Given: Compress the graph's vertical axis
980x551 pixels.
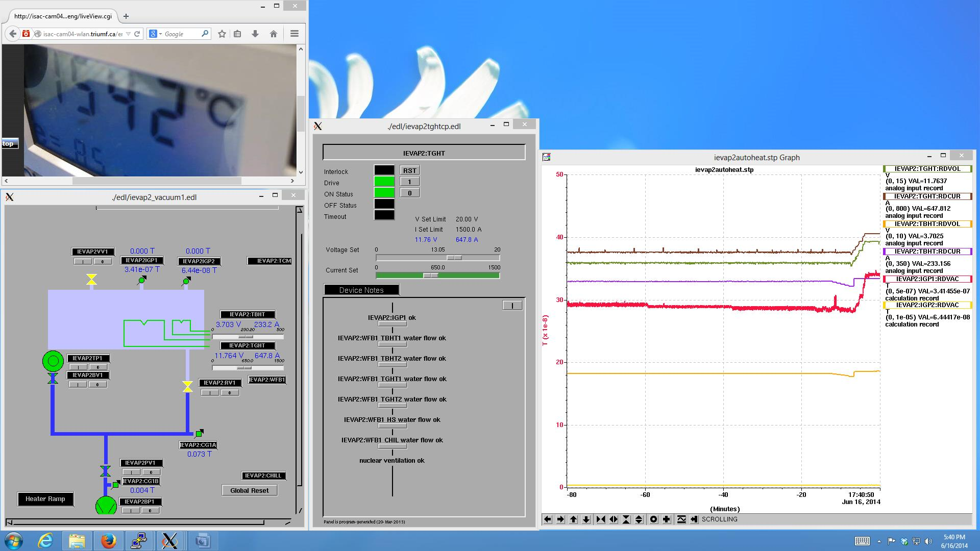Looking at the screenshot, I should pos(626,519).
